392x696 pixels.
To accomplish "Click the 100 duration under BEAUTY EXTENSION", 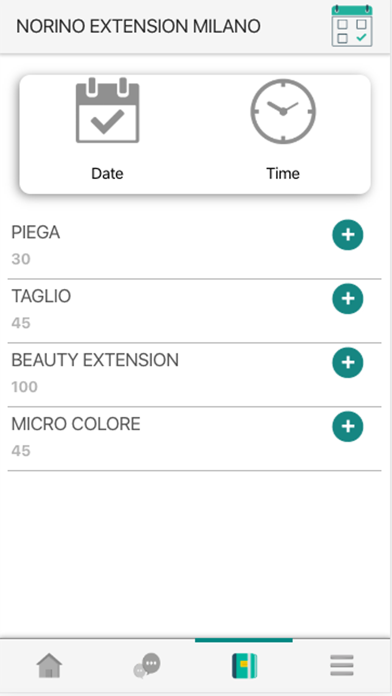I will click(24, 387).
